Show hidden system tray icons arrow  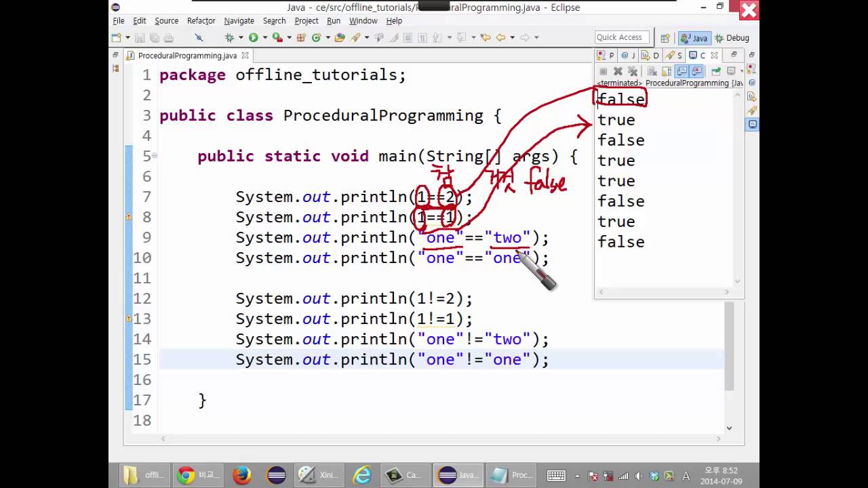tap(578, 476)
